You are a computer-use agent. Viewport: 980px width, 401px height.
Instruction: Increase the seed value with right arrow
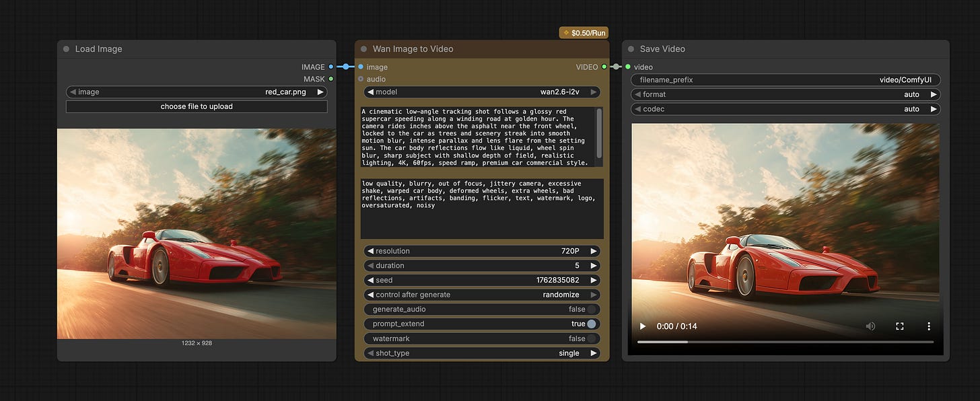594,280
